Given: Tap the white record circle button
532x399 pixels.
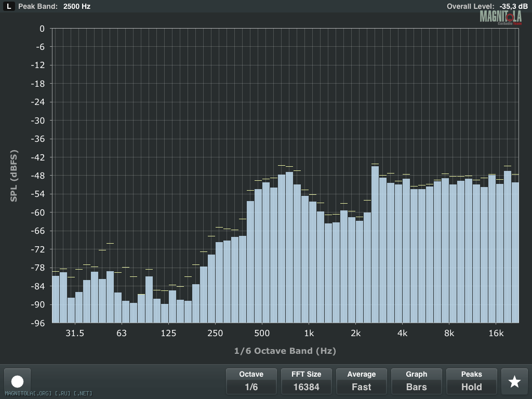Looking at the screenshot, I should 17,381.
